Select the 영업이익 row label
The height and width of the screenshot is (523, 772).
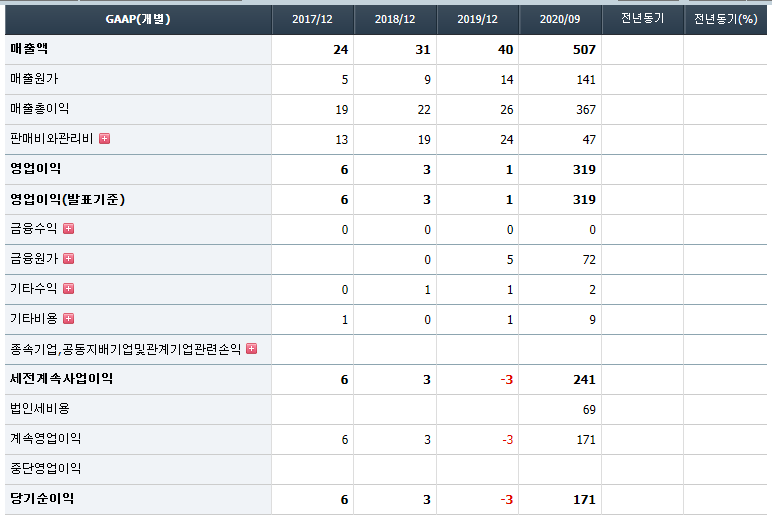[35, 169]
